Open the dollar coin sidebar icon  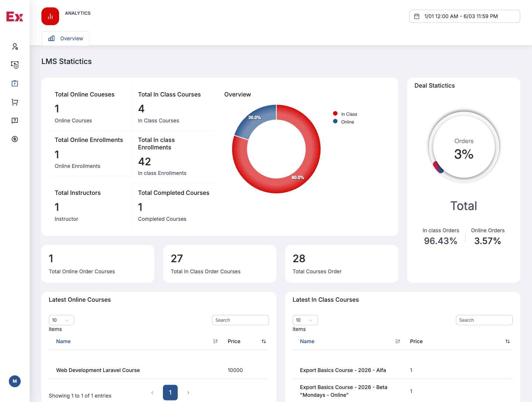tap(15, 139)
